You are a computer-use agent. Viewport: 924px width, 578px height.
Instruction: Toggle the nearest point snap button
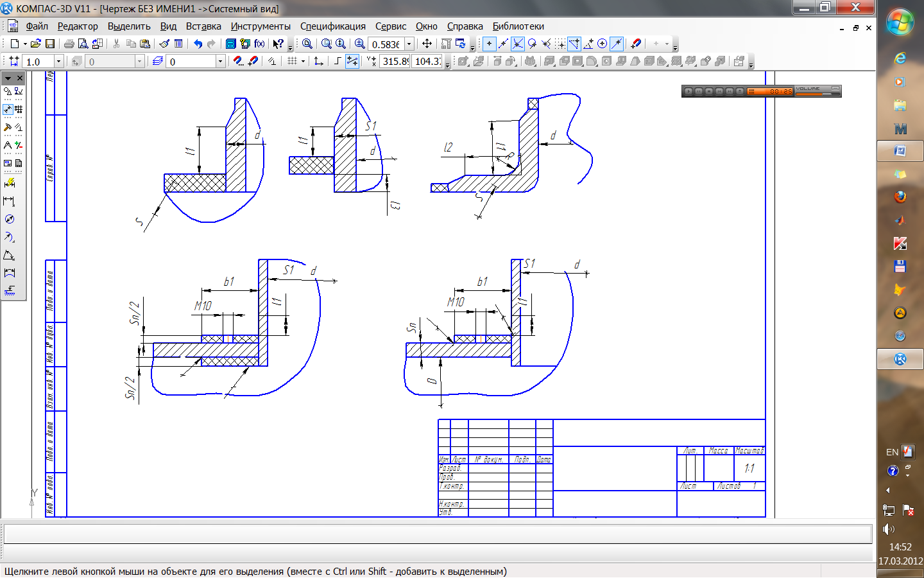pyautogui.click(x=489, y=44)
